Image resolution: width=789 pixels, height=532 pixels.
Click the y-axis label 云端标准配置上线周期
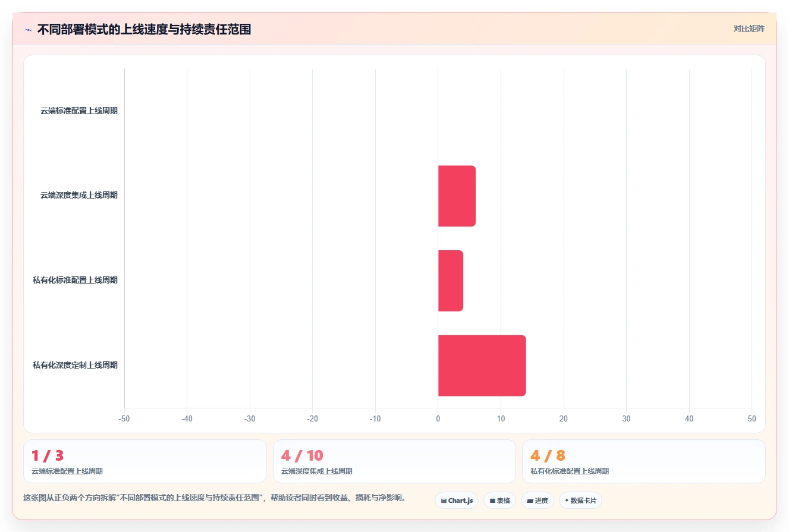tap(79, 111)
